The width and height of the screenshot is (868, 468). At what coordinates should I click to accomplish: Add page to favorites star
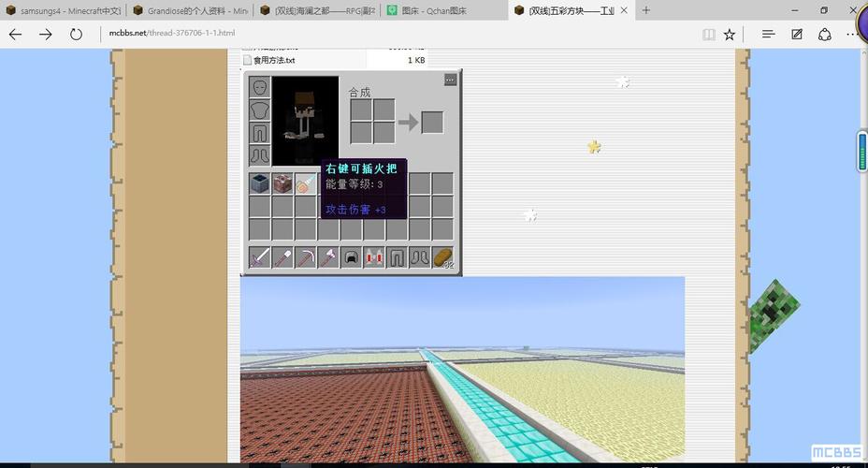[730, 34]
